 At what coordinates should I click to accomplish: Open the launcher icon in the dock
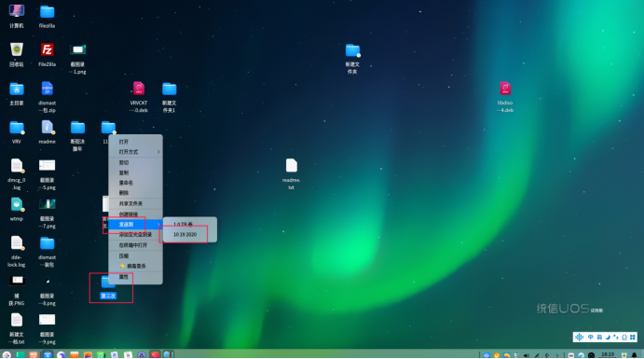click(7, 355)
